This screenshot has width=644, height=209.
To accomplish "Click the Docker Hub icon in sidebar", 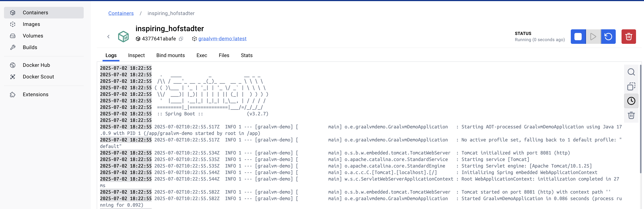I will [x=13, y=65].
